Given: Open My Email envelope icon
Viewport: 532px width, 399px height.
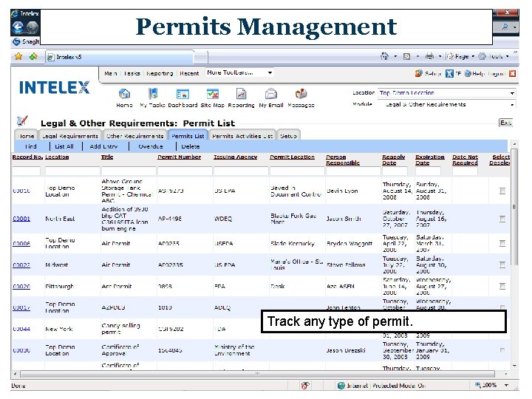Looking at the screenshot, I should click(x=270, y=94).
